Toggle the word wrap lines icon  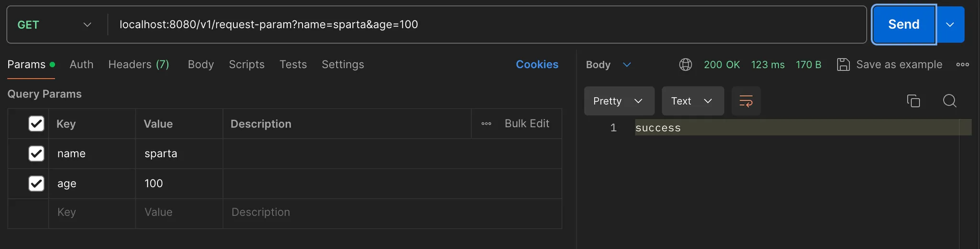[746, 101]
